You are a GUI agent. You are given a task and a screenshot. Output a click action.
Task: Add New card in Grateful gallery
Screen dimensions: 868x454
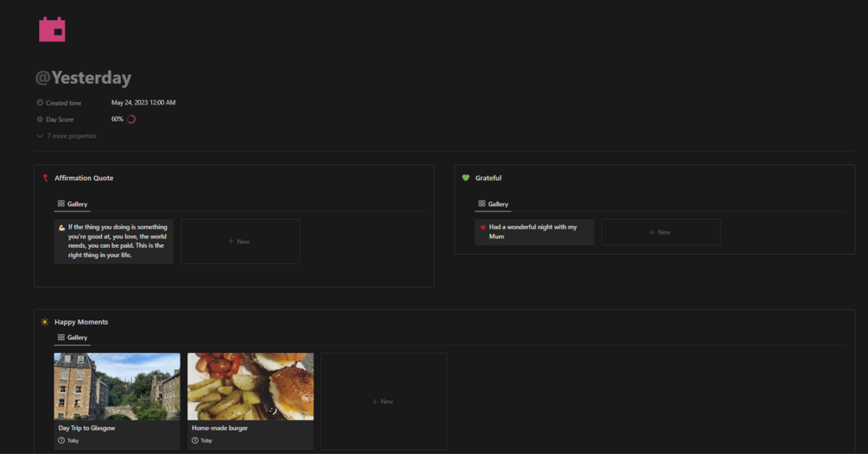tap(661, 232)
